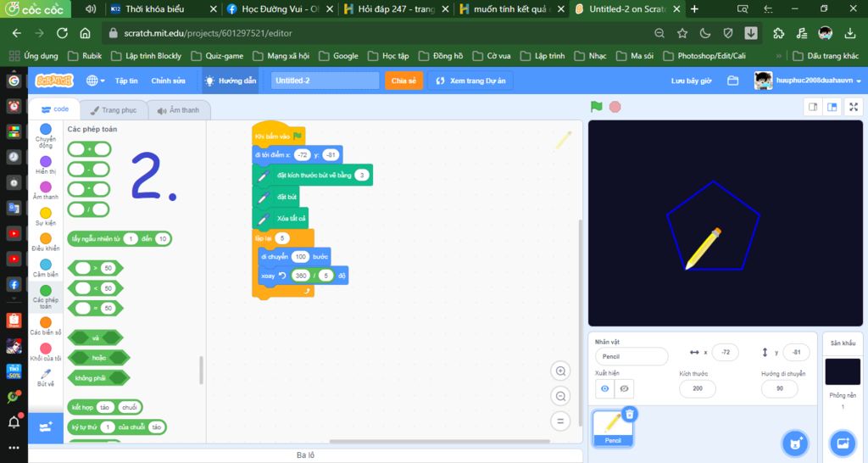Image resolution: width=868 pixels, height=463 pixels.
Task: Open huuphuc2008duahauvn account dropdown
Action: click(807, 81)
